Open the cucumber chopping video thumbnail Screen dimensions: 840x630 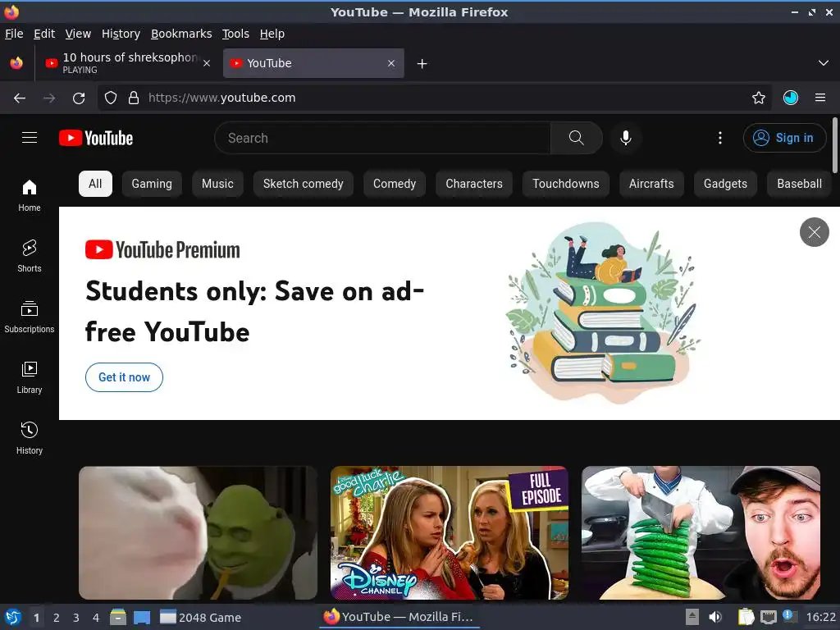[701, 532]
